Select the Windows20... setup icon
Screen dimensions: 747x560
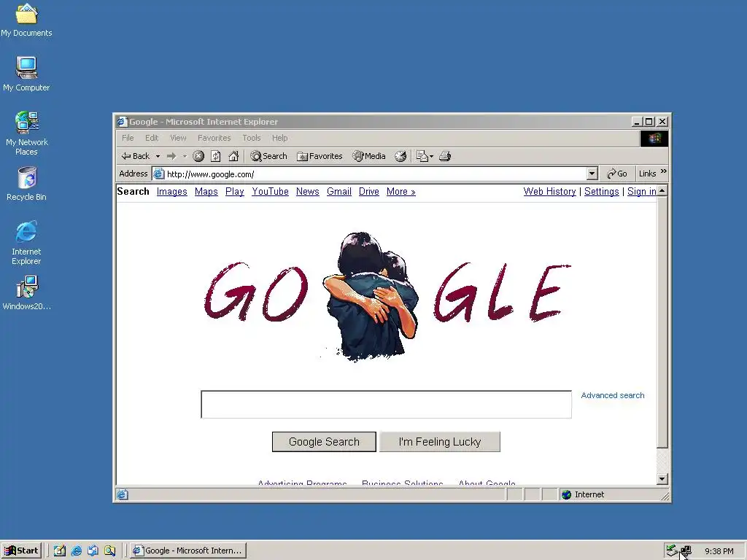[x=27, y=293]
